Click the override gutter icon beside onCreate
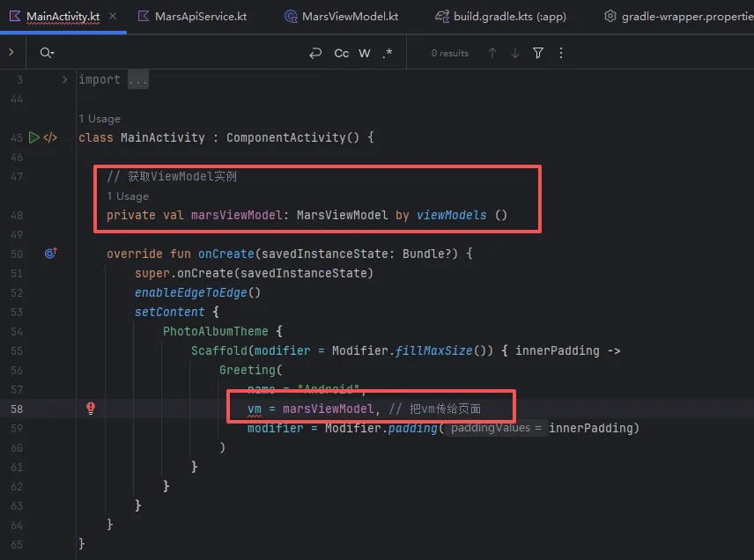This screenshot has width=754, height=560. (50, 253)
